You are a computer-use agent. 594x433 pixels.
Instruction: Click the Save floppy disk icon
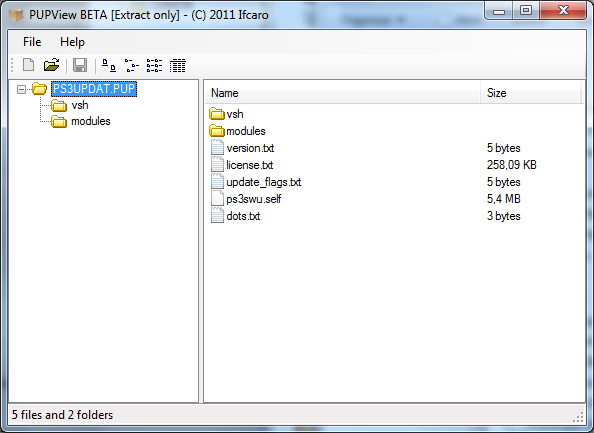[80, 65]
